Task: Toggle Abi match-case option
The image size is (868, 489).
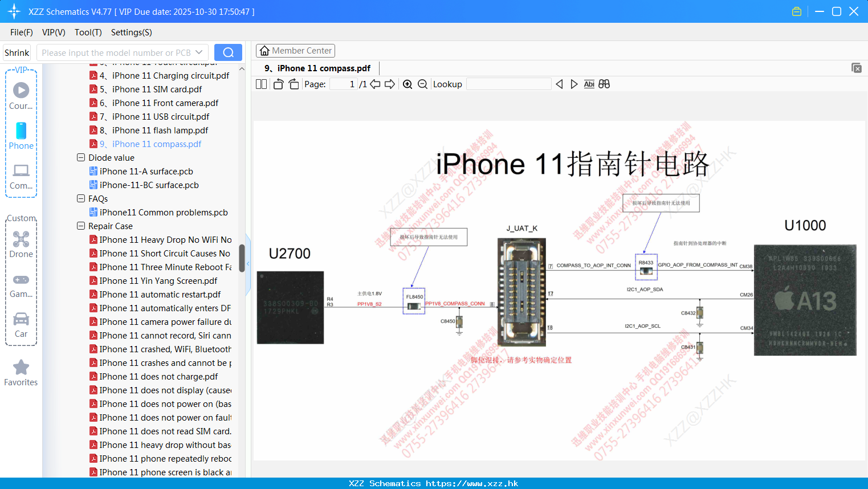Action: pos(589,84)
